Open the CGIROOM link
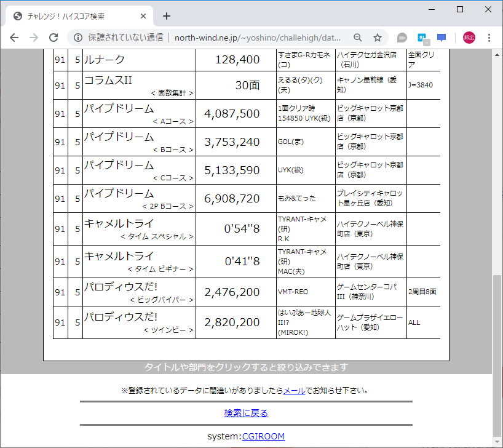 [263, 436]
